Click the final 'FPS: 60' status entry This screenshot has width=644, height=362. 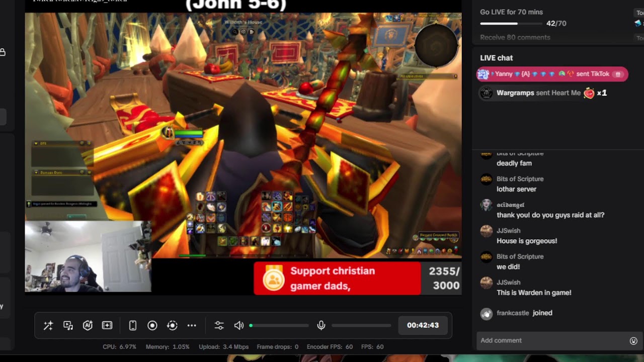tap(372, 347)
